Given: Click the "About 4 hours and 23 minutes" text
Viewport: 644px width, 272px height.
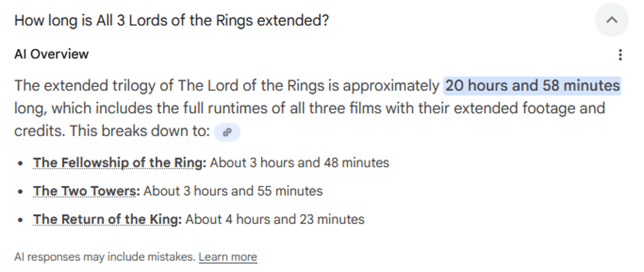Looking at the screenshot, I should click(x=275, y=219).
